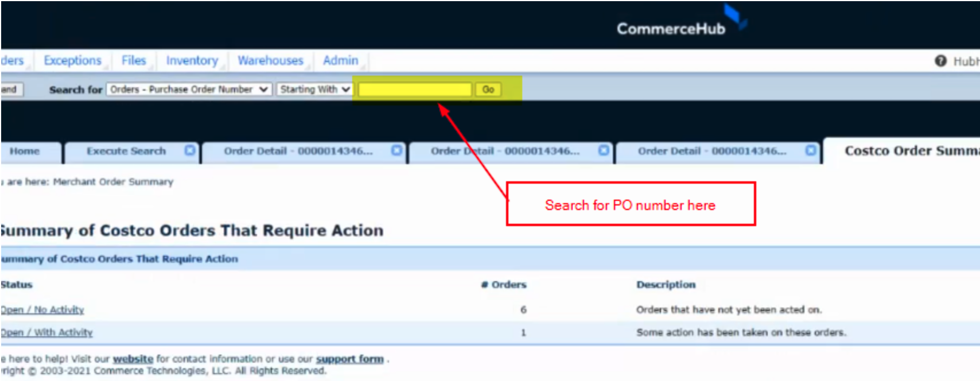Viewport: 980px width, 381px height.
Task: Open the second Order Detail tab
Action: [505, 151]
